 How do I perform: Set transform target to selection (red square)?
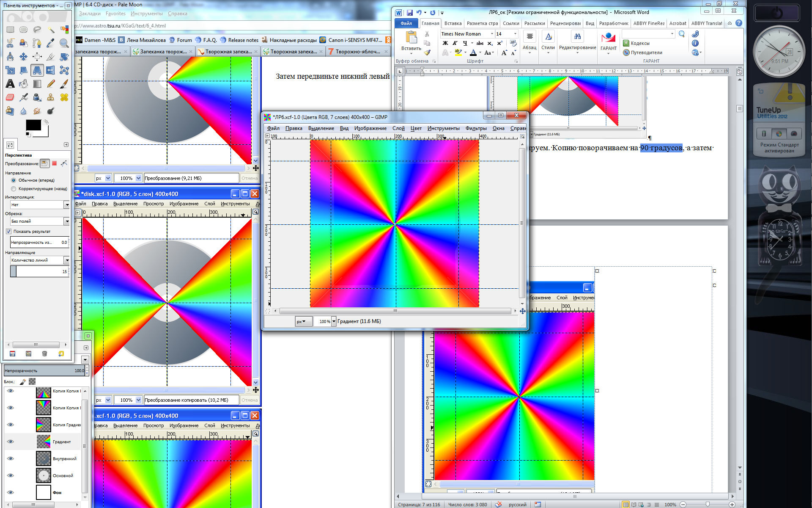(x=54, y=163)
